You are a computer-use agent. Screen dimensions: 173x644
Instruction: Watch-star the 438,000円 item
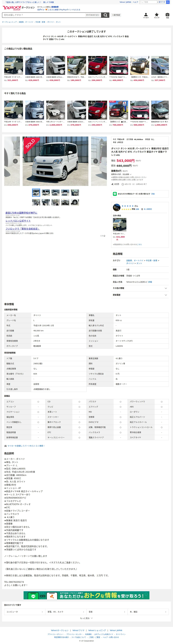tap(62, 71)
